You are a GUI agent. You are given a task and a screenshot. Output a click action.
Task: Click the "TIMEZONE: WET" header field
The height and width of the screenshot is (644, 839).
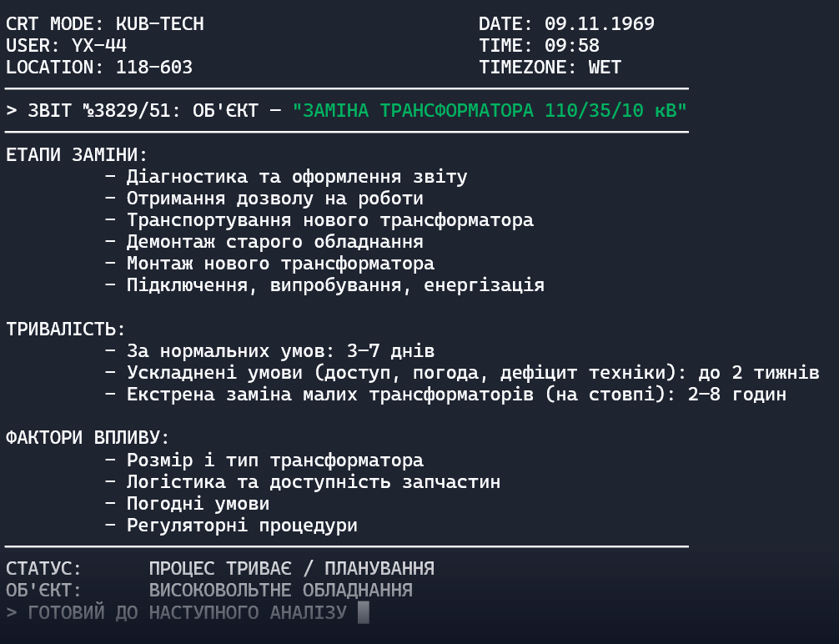click(x=550, y=68)
